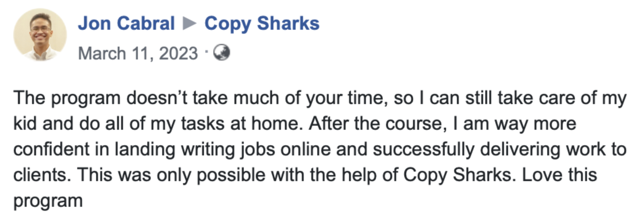Click the globe public audience icon
This screenshot has width=644, height=223.
pyautogui.click(x=222, y=52)
